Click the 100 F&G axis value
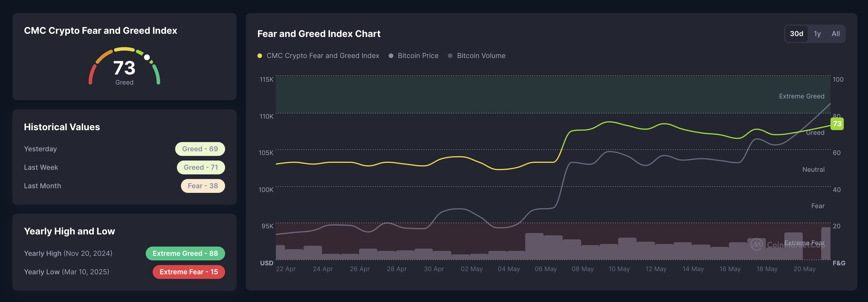868x302 pixels. coord(838,80)
